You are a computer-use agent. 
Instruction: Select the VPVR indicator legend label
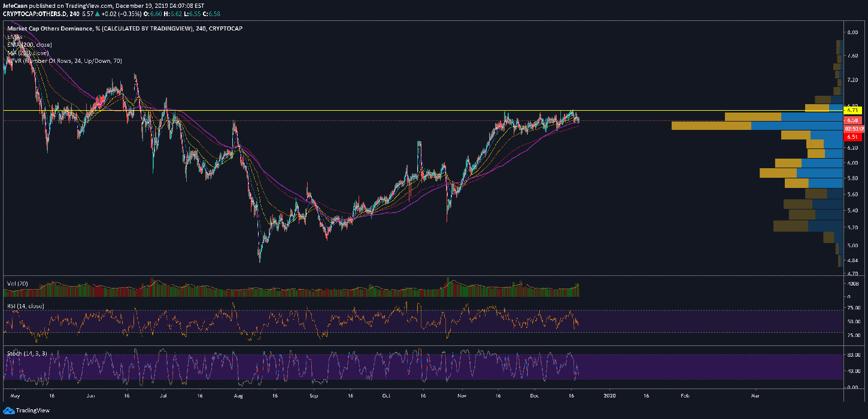[x=63, y=61]
